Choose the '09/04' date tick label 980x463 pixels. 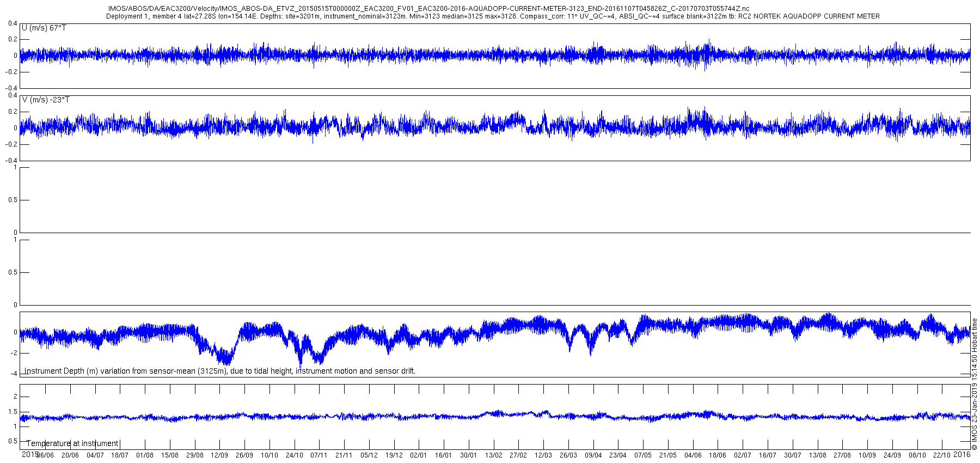point(593,455)
